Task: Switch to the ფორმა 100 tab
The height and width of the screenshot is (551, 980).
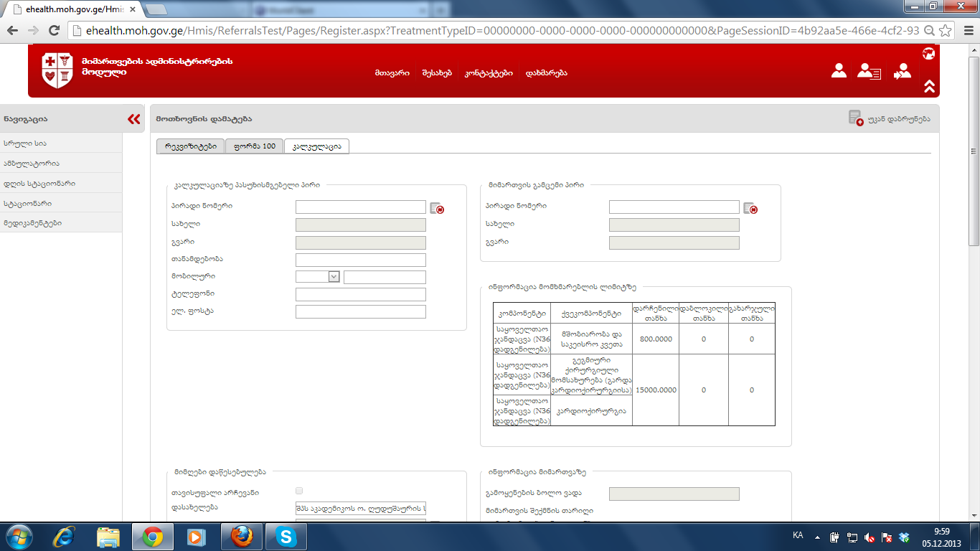Action: coord(254,146)
